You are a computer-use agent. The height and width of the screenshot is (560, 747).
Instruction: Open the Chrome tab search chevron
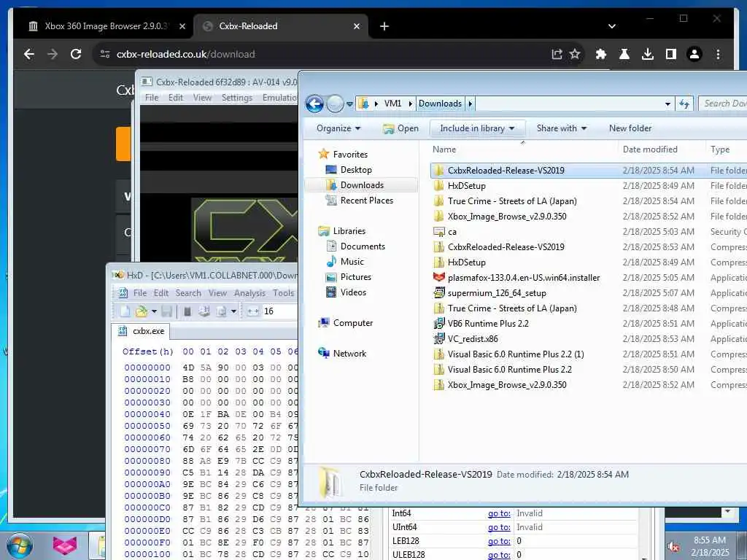click(612, 26)
